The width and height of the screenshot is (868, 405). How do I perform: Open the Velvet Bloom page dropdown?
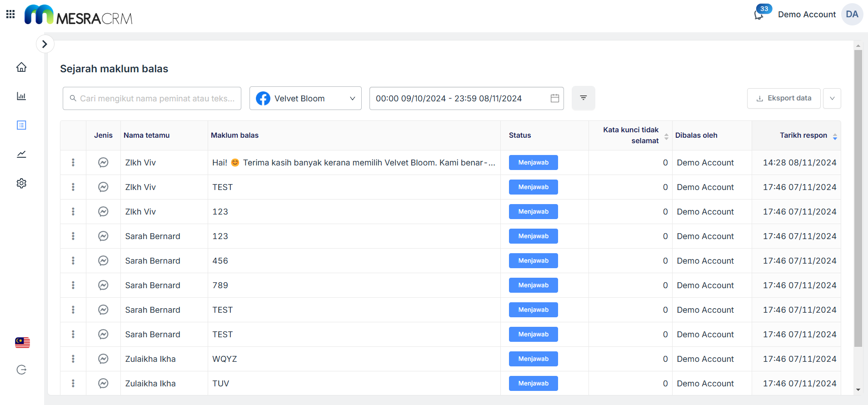(x=305, y=99)
